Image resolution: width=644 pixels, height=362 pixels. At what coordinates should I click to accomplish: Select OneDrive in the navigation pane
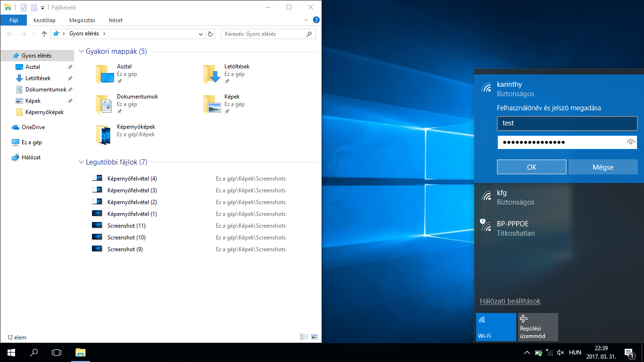coord(33,127)
